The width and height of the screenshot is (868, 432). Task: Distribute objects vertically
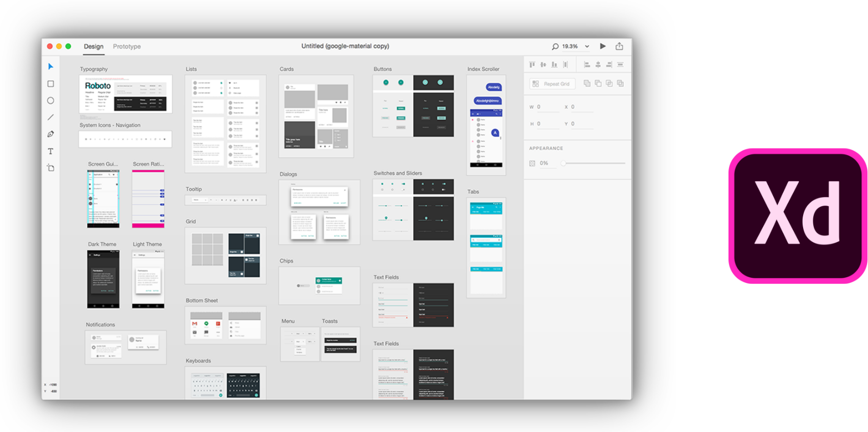click(x=620, y=65)
